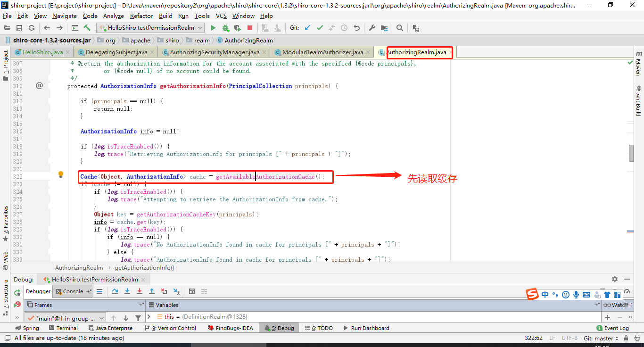Switch to DelegatingSubject.java editor tab

(116, 52)
